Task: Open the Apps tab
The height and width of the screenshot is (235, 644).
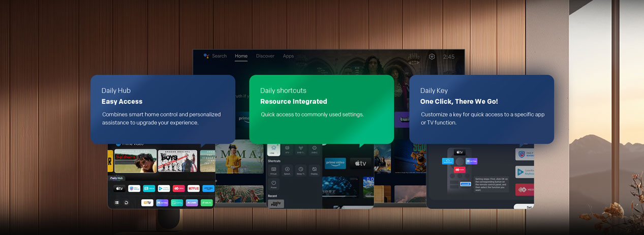Action: [x=288, y=56]
